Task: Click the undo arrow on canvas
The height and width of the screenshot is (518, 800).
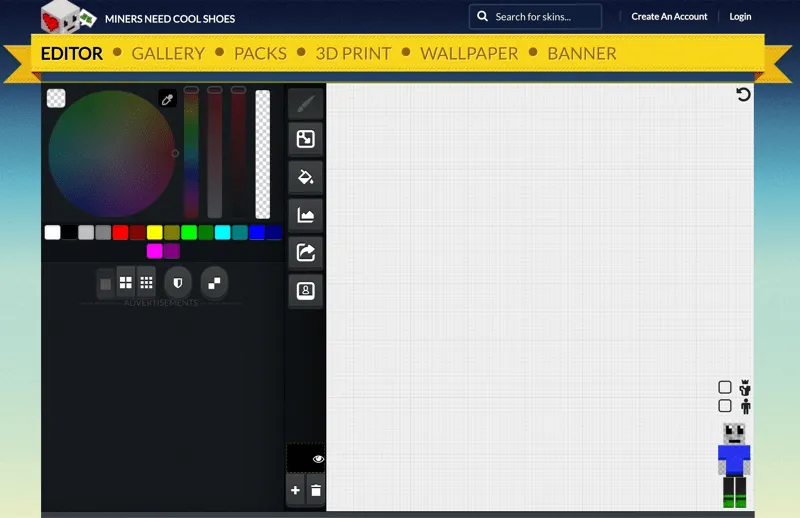Action: point(743,94)
